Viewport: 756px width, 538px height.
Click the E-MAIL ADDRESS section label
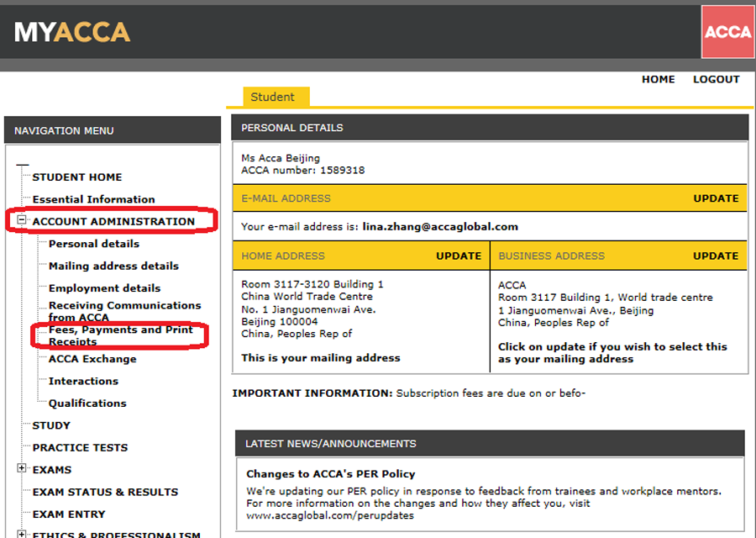click(x=286, y=198)
